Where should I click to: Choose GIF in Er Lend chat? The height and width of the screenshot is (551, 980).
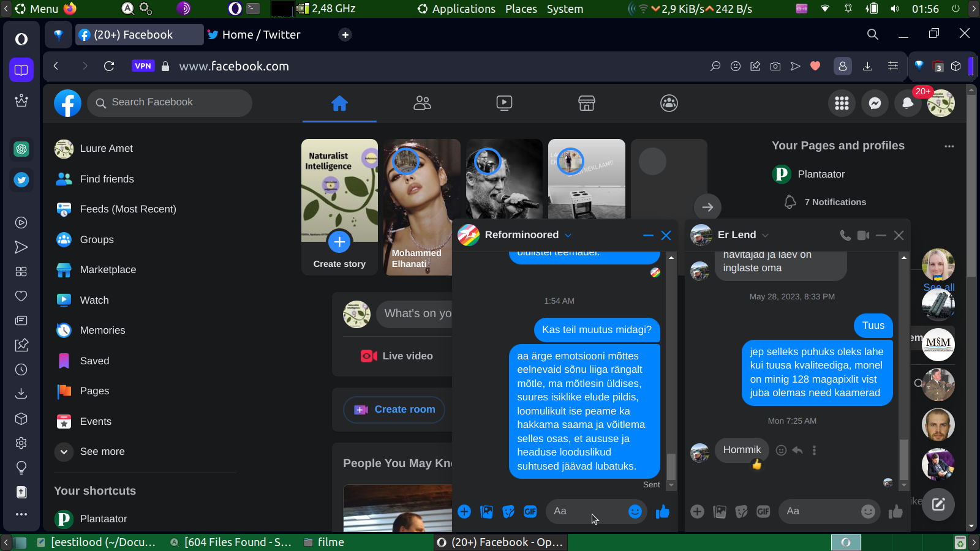(x=763, y=512)
